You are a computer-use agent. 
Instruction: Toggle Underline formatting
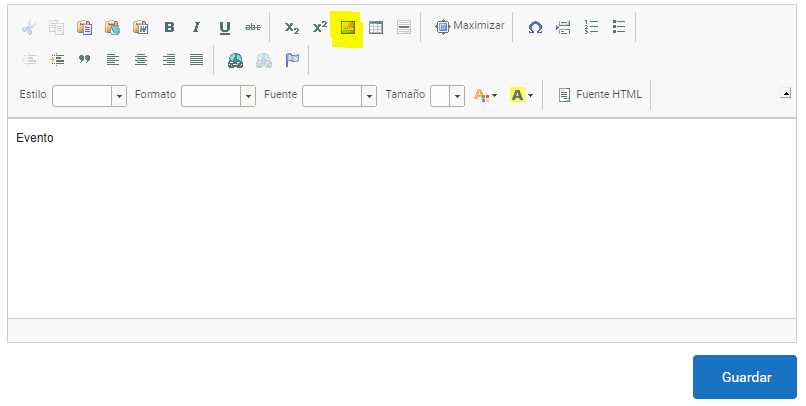(225, 27)
